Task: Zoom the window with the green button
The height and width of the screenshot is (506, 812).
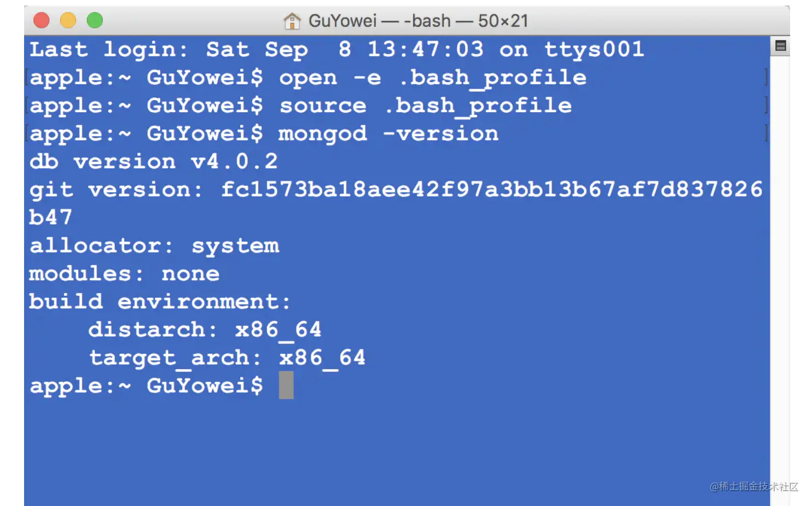Action: point(95,21)
